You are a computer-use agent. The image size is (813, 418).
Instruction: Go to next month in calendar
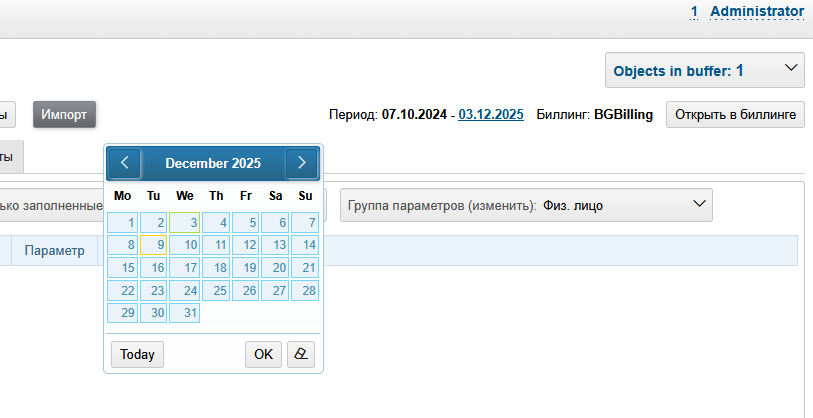pos(301,163)
